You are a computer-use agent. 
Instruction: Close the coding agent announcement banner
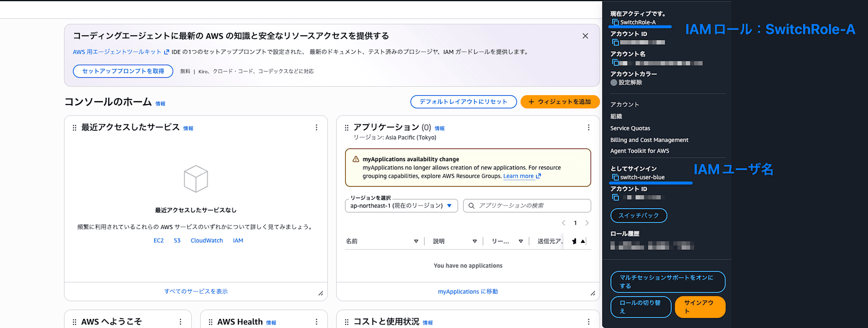pyautogui.click(x=585, y=36)
